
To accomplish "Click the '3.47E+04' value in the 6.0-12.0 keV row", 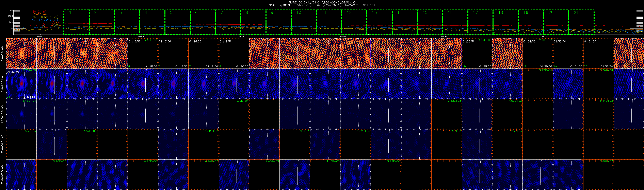I will point(546,70).
